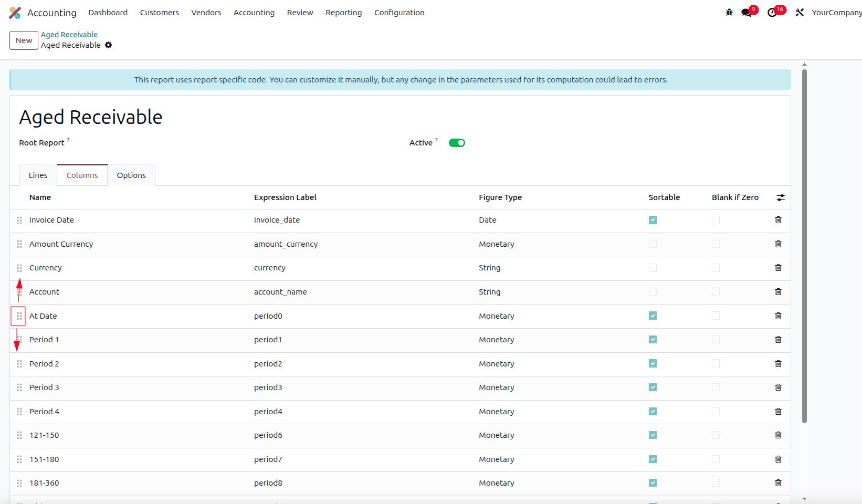Switch to the Options tab

pos(131,175)
